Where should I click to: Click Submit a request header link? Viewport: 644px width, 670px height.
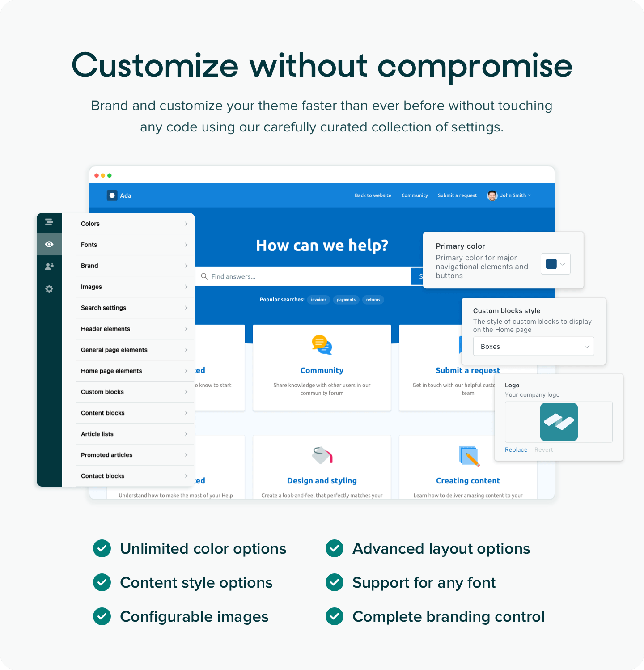458,195
